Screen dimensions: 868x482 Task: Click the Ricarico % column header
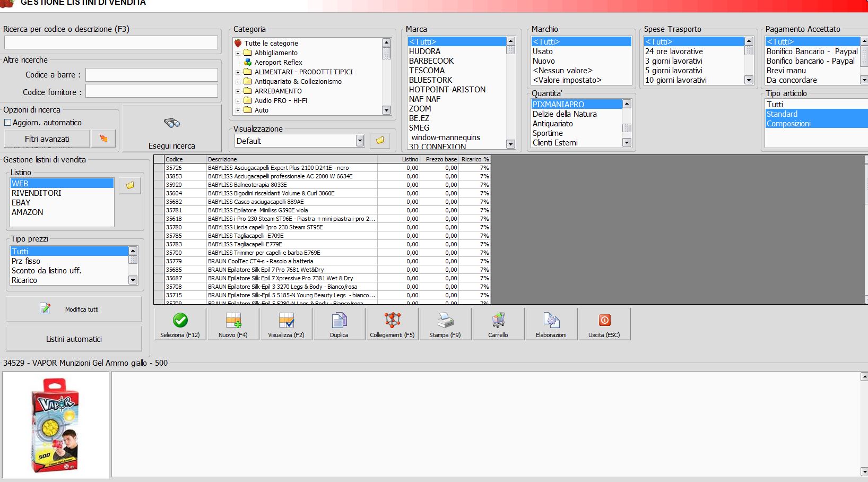[x=475, y=159]
